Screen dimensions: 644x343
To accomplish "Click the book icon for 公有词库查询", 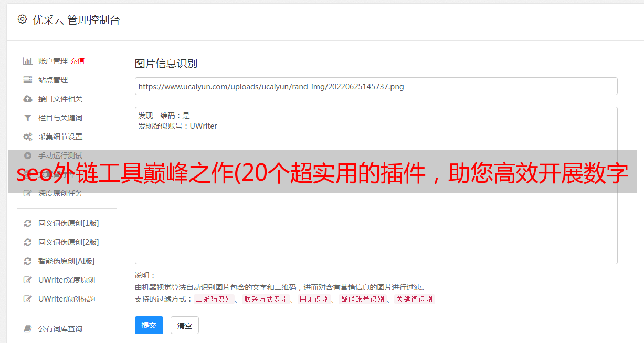I will pos(28,329).
